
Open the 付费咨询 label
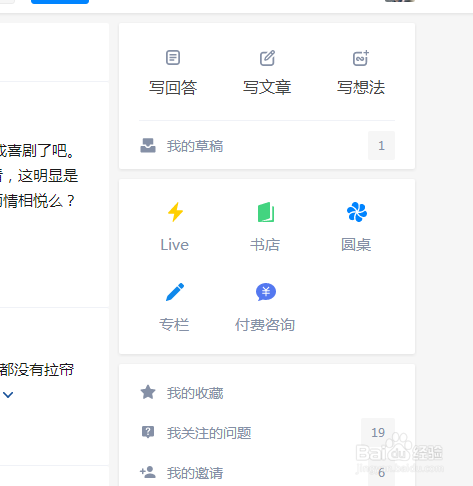[x=265, y=325]
